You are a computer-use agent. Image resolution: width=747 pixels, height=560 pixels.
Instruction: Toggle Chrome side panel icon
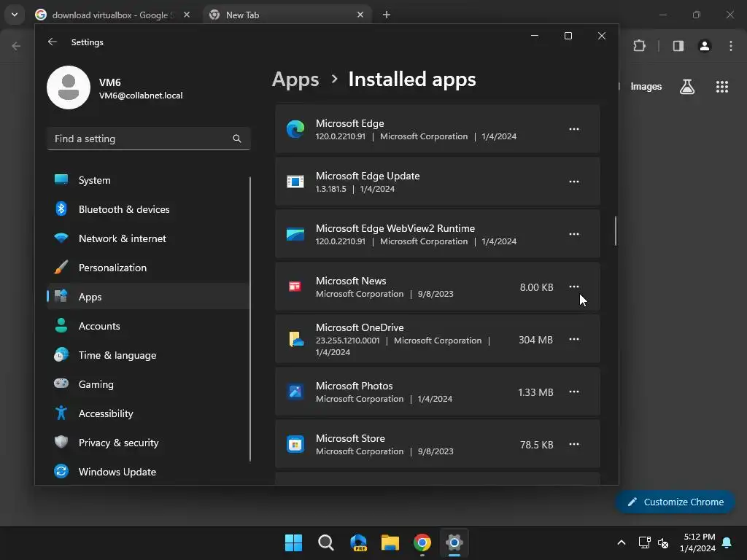[x=678, y=46]
